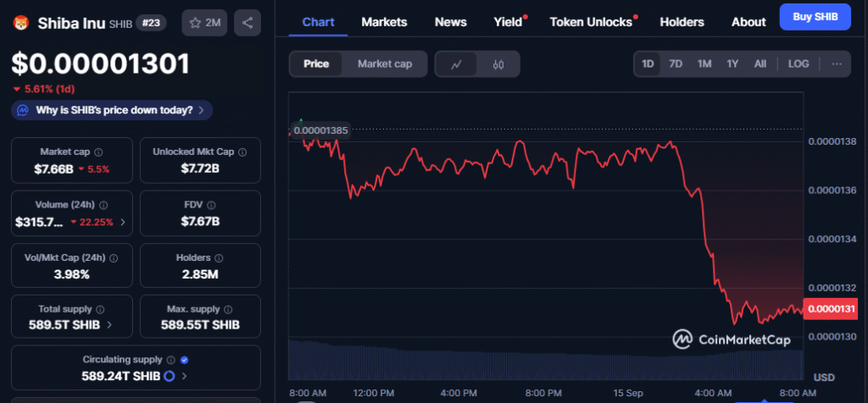Click the Buy SHIB button
Image resolution: width=868 pixels, height=403 pixels.
815,17
